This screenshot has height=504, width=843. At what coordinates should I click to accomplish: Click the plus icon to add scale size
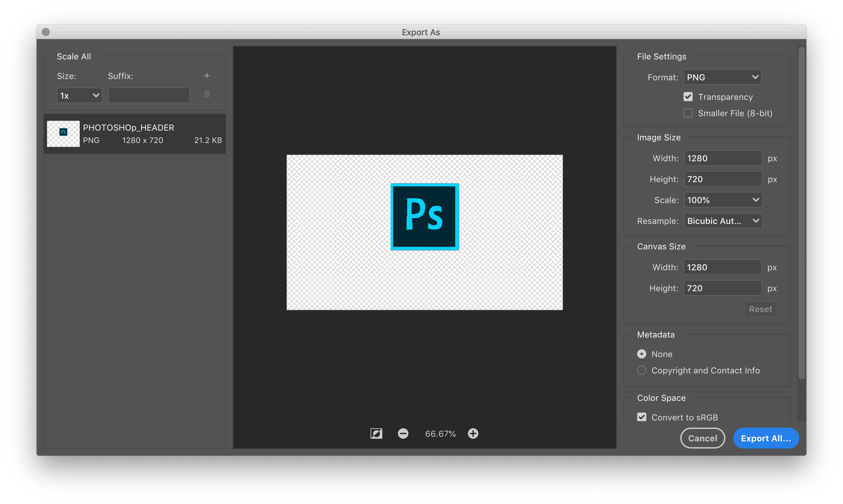pos(207,76)
